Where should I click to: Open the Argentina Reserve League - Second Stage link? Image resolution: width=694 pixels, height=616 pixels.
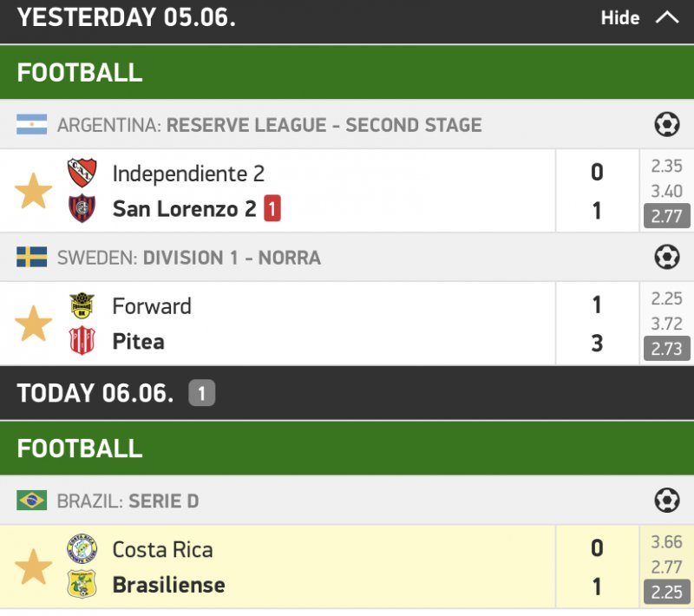(x=324, y=125)
